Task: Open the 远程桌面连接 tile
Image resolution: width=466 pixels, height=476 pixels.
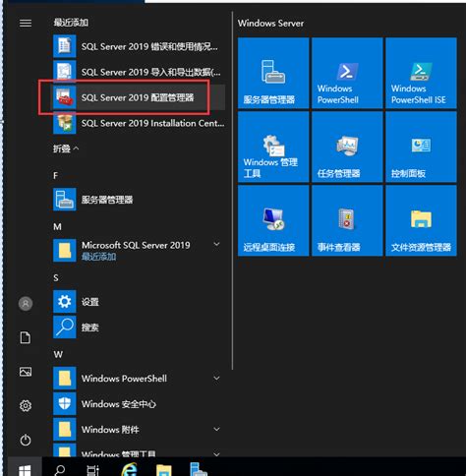Action: pos(273,220)
